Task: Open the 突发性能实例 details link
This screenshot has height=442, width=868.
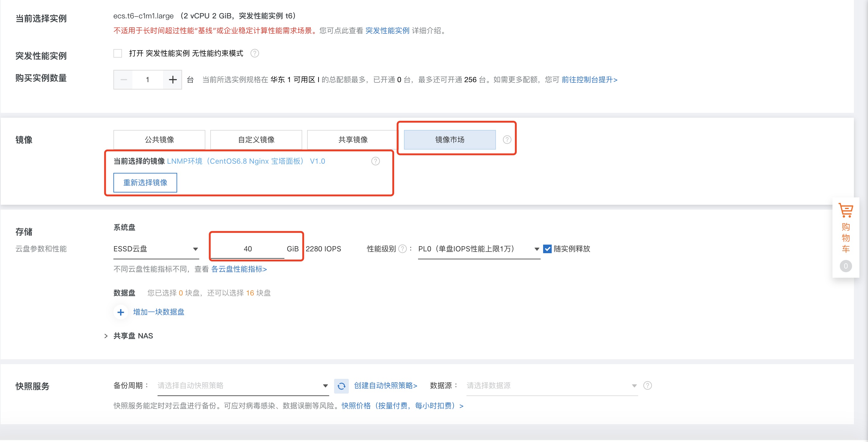Action: tap(387, 30)
